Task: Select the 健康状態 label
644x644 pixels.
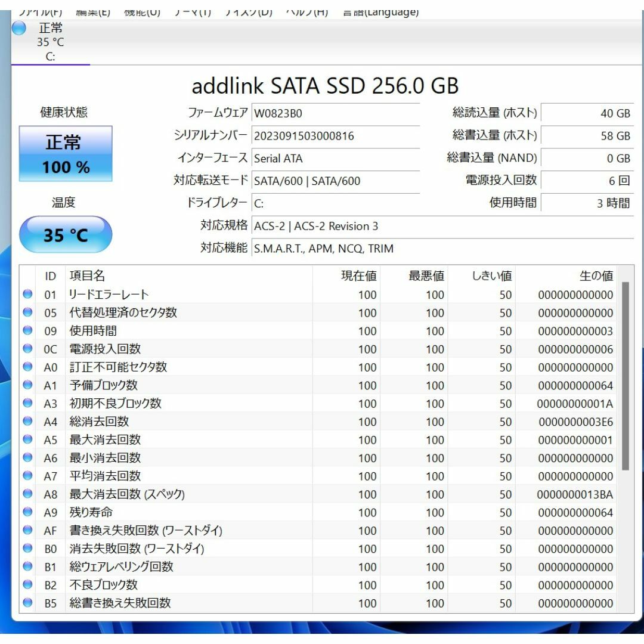Action: tap(64, 112)
